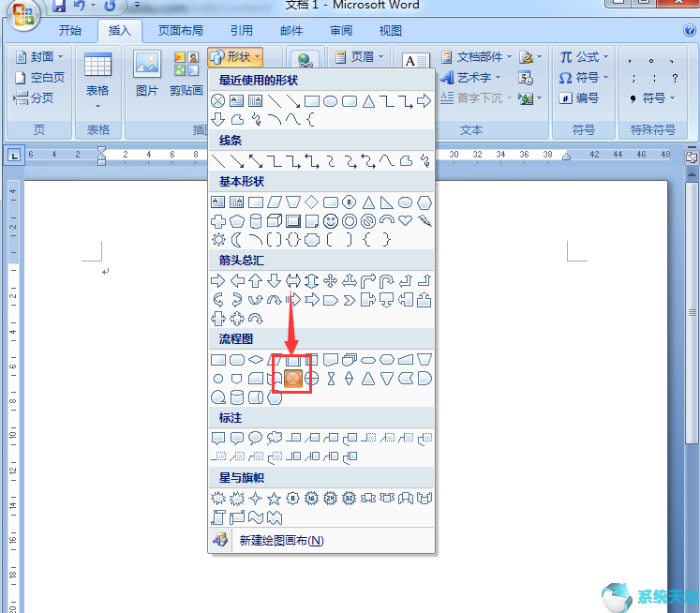This screenshot has height=613, width=700.
Task: Open the Clip Art pane
Action: 186,74
